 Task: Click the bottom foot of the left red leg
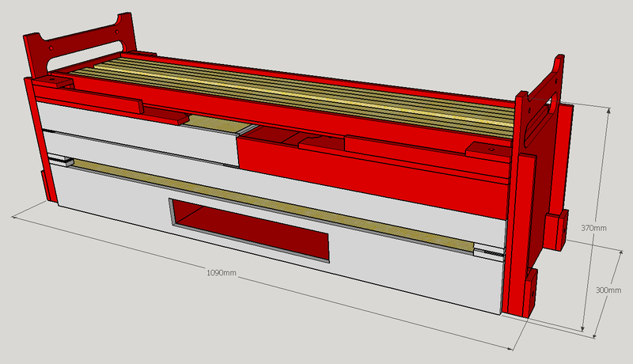[47, 186]
